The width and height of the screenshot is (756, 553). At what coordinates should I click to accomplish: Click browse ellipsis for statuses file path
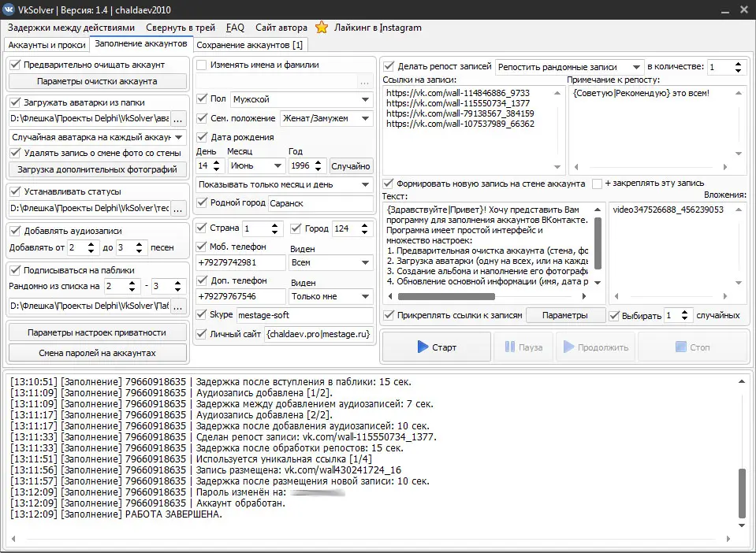coord(178,208)
